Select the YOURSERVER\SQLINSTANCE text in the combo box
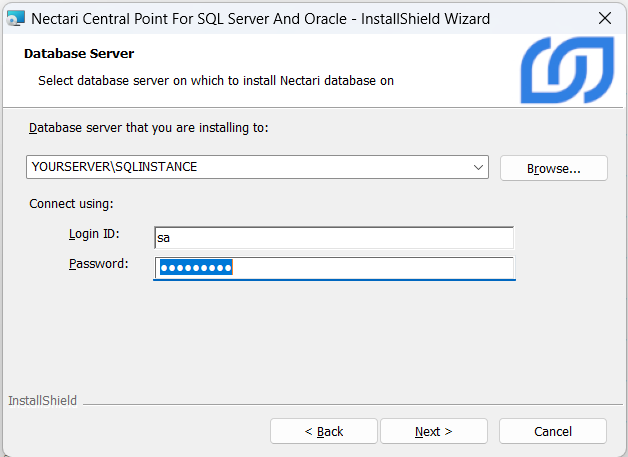Image resolution: width=628 pixels, height=457 pixels. (x=115, y=167)
